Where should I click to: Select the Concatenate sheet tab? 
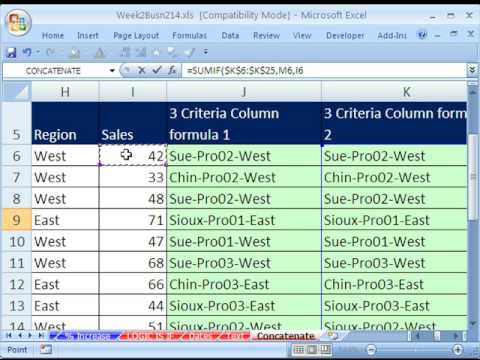(286, 336)
